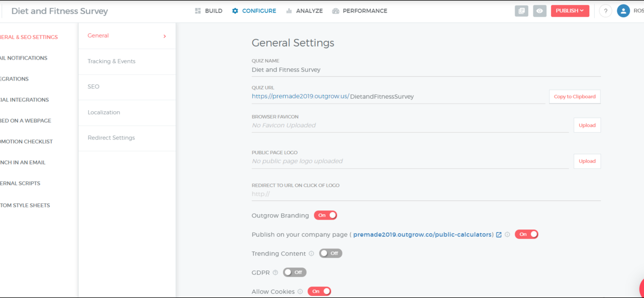
Task: Click the user profile avatar icon
Action: coord(623,11)
